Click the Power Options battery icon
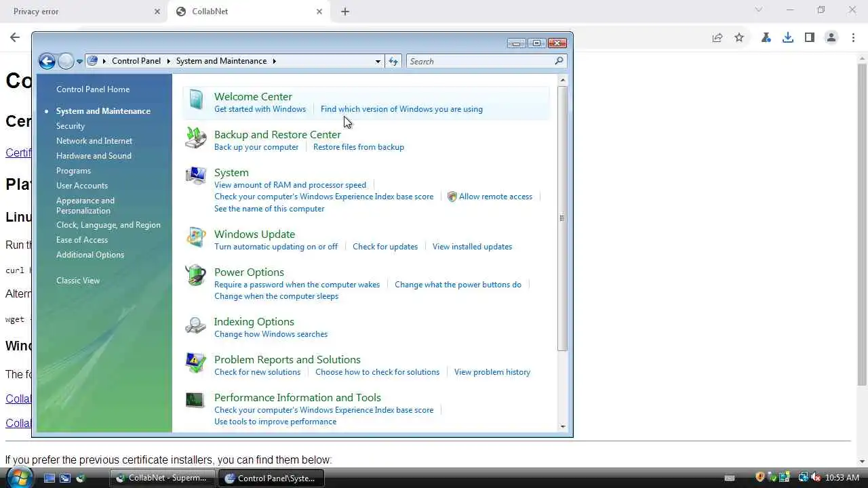Screen dimensions: 868x488 pyautogui.click(x=196, y=276)
